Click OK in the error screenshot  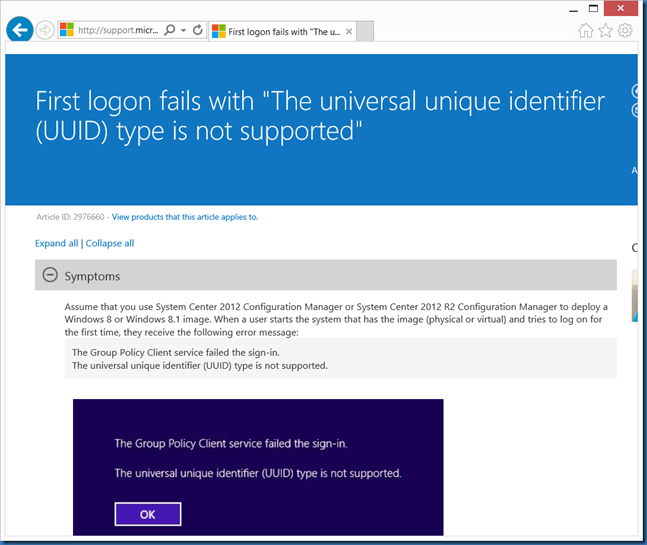[x=148, y=514]
